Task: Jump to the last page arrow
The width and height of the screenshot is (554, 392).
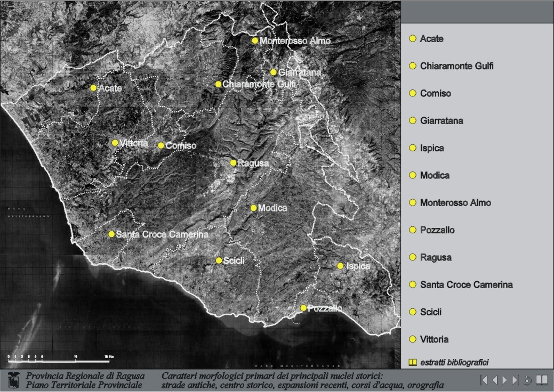Action: (515, 380)
